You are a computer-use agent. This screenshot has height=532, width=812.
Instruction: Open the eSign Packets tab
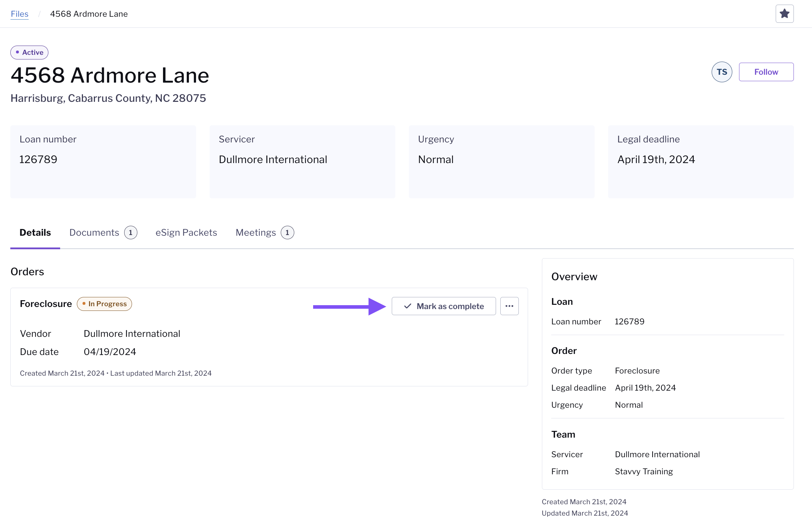186,233
